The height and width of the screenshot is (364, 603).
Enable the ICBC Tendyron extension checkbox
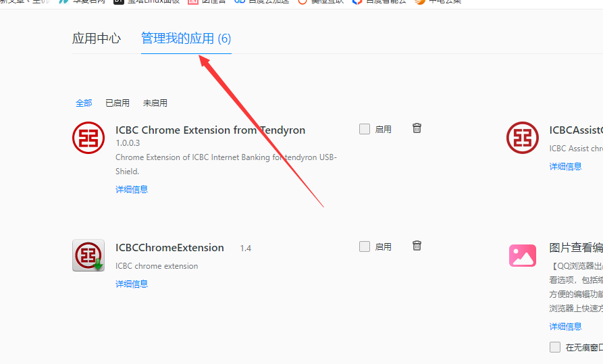[365, 129]
